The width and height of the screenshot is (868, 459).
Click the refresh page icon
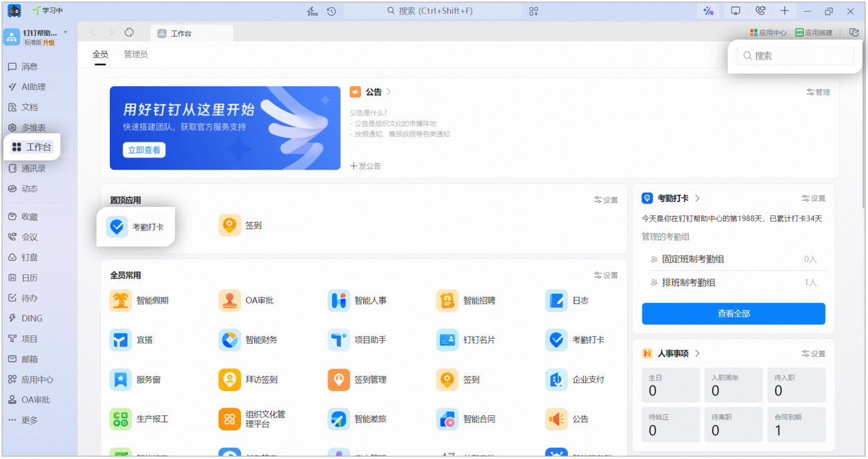(x=129, y=33)
